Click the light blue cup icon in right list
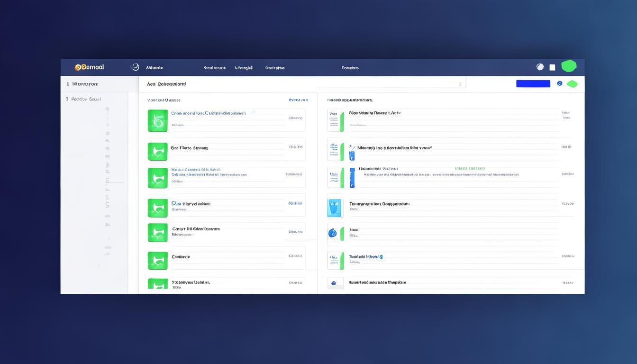 point(335,208)
